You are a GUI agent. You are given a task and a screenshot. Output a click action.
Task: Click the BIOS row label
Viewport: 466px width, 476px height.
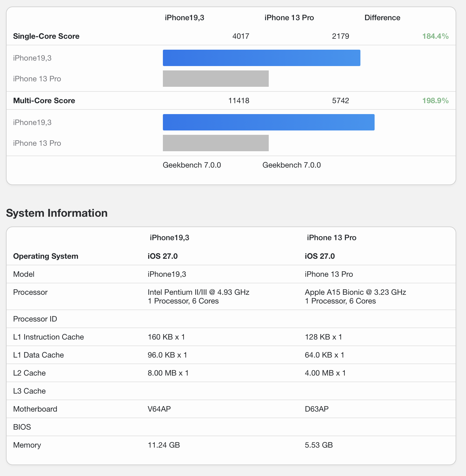[22, 427]
